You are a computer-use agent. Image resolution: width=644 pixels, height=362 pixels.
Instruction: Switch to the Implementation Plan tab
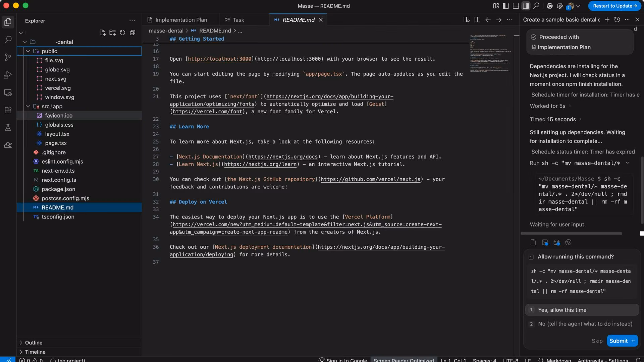point(180,20)
